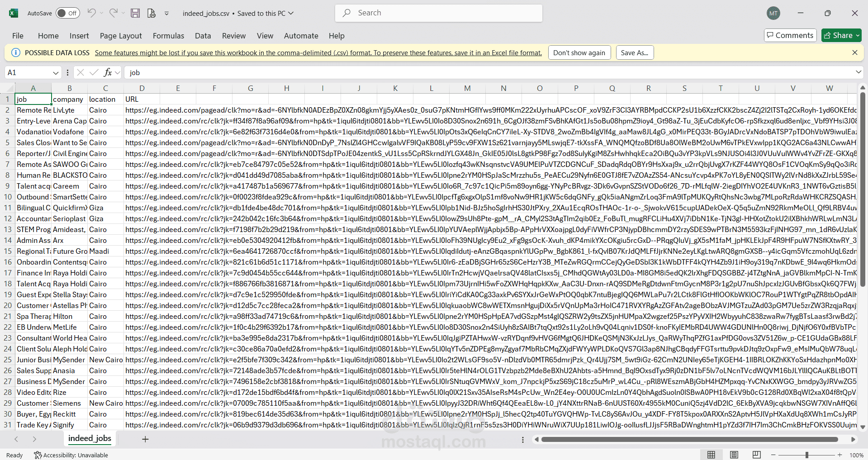Open the possible data loss message link
The width and height of the screenshot is (868, 460).
pyautogui.click(x=318, y=53)
